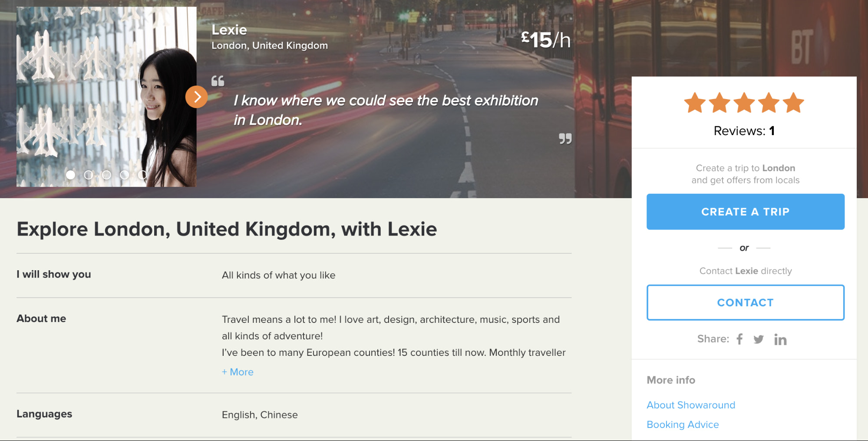Image resolution: width=868 pixels, height=441 pixels.
Task: Open the About Showaround link
Action: tap(691, 405)
